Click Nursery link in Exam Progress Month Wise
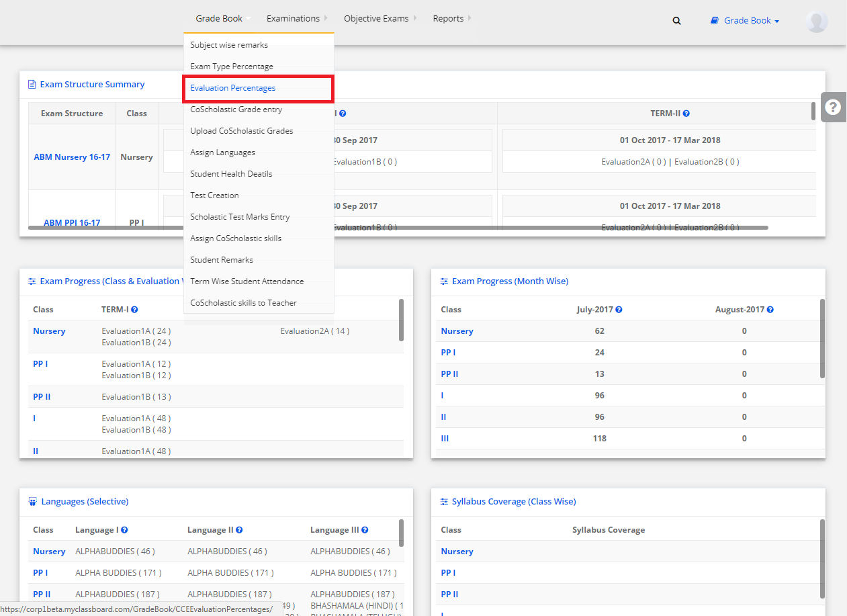Screen dimensions: 847x616 tap(457, 331)
